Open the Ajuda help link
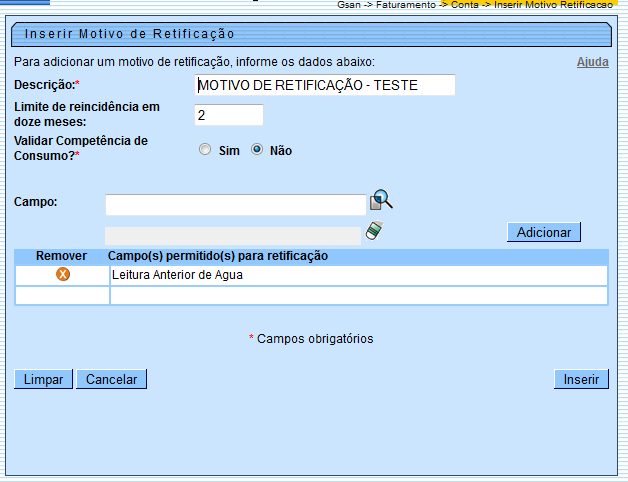Image resolution: width=628 pixels, height=482 pixels. [592, 62]
